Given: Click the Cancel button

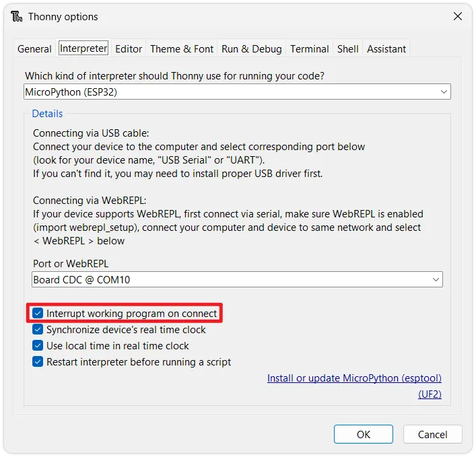Looking at the screenshot, I should coord(432,434).
